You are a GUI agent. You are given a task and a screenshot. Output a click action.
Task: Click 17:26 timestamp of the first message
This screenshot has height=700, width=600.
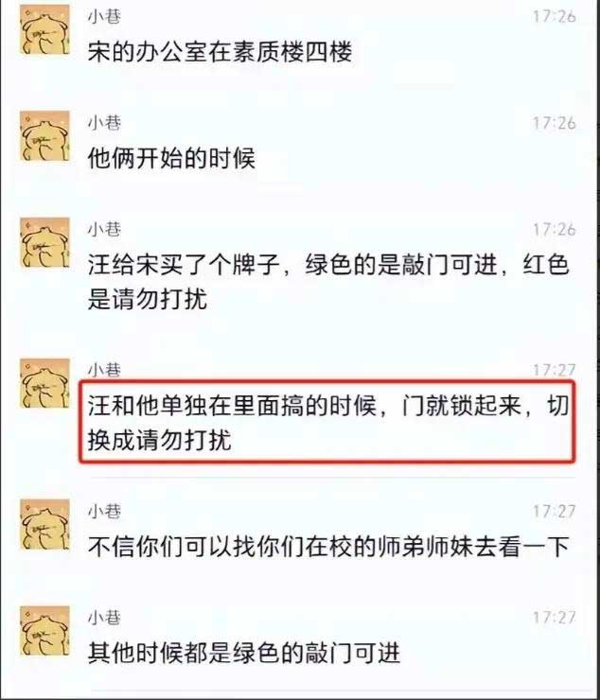(554, 17)
